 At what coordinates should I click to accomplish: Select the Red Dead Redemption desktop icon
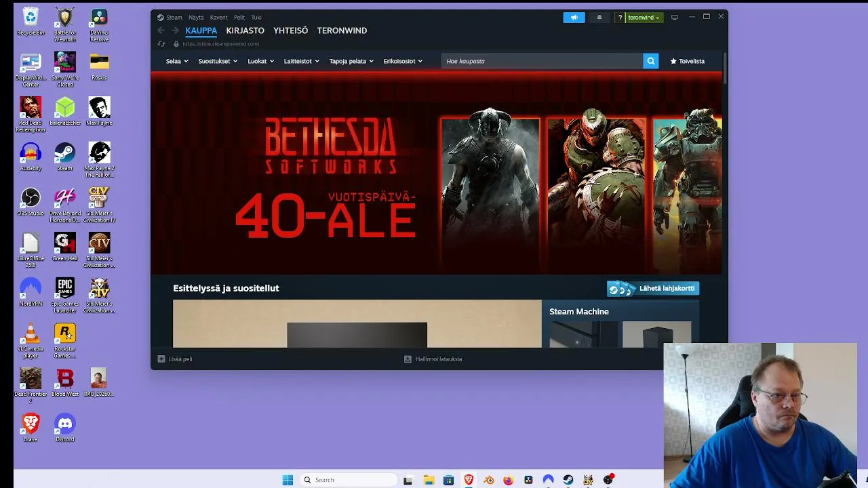[x=31, y=114]
